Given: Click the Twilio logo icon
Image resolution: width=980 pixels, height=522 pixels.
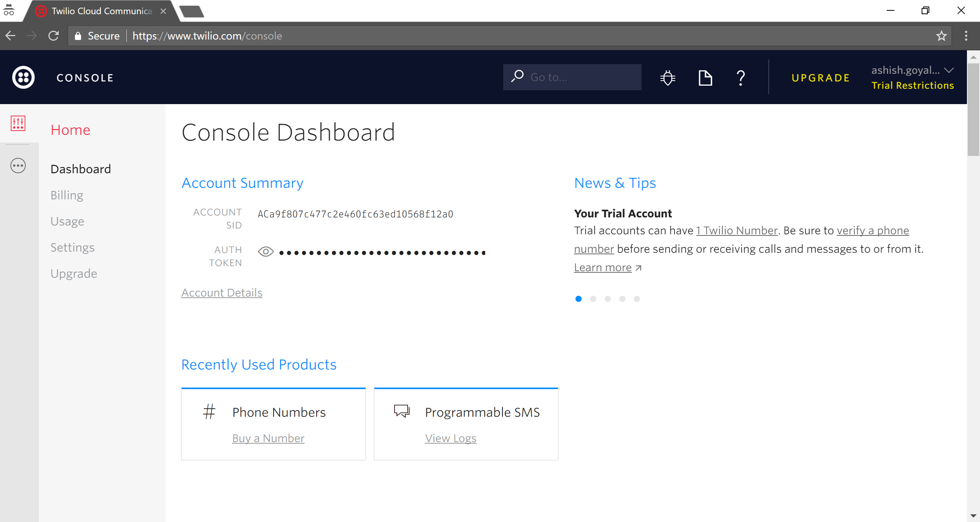Looking at the screenshot, I should click(23, 78).
